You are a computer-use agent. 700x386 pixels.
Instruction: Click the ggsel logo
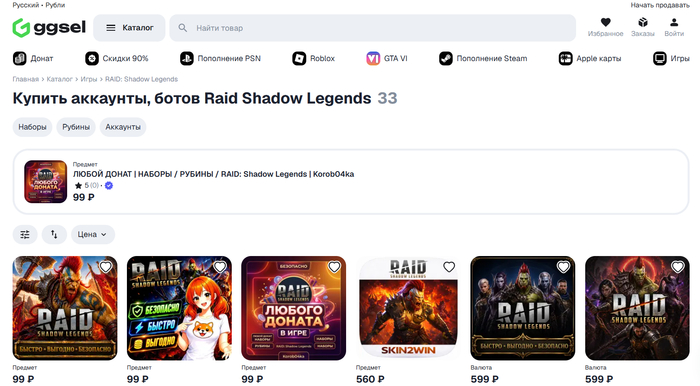[49, 28]
